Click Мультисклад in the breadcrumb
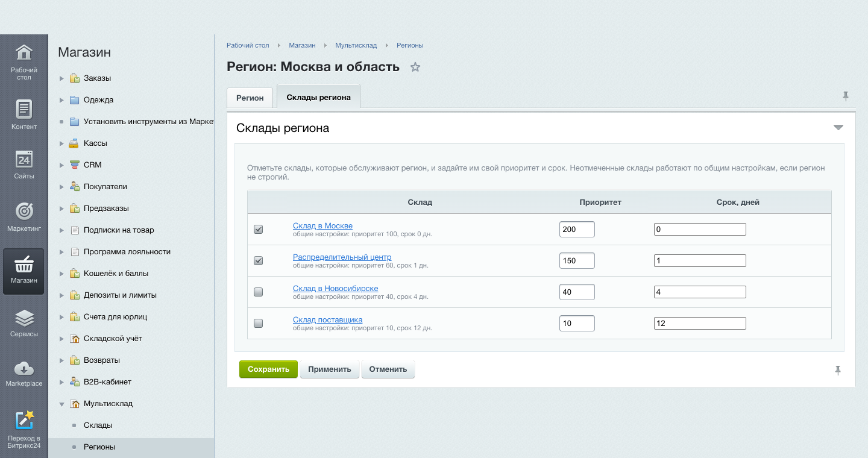This screenshot has width=868, height=458. tap(356, 45)
